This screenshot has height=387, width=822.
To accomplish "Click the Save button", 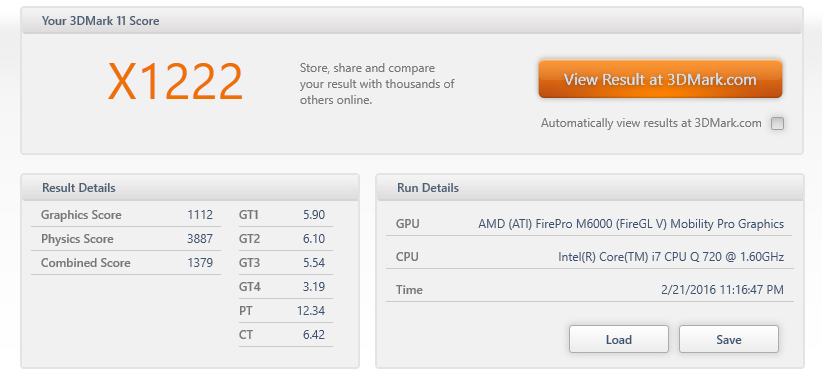I will 729,339.
